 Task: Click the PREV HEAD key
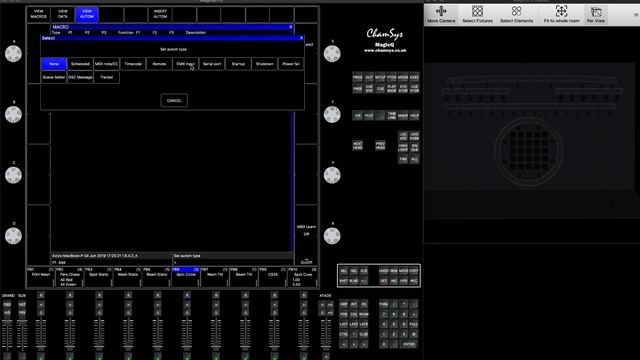[x=380, y=146]
